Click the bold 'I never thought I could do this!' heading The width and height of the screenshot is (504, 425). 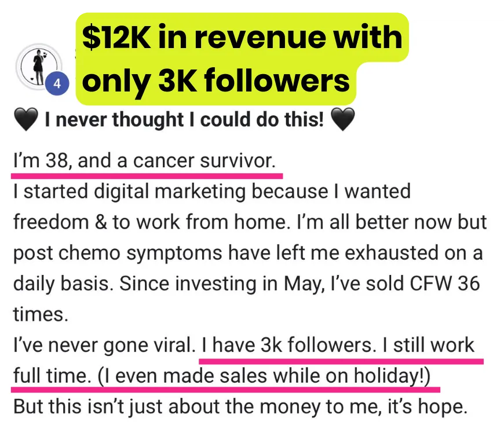[x=184, y=121]
